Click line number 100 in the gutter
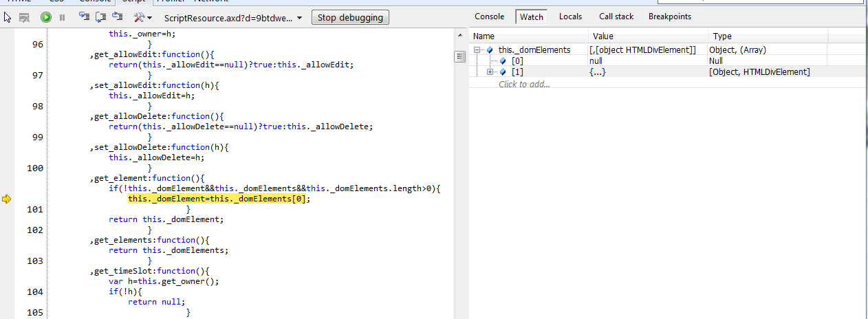 point(34,168)
